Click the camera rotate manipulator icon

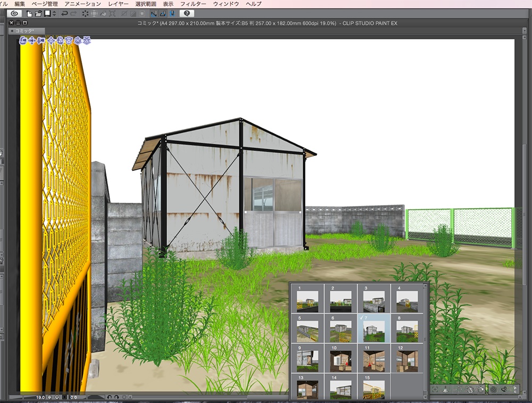coord(23,40)
